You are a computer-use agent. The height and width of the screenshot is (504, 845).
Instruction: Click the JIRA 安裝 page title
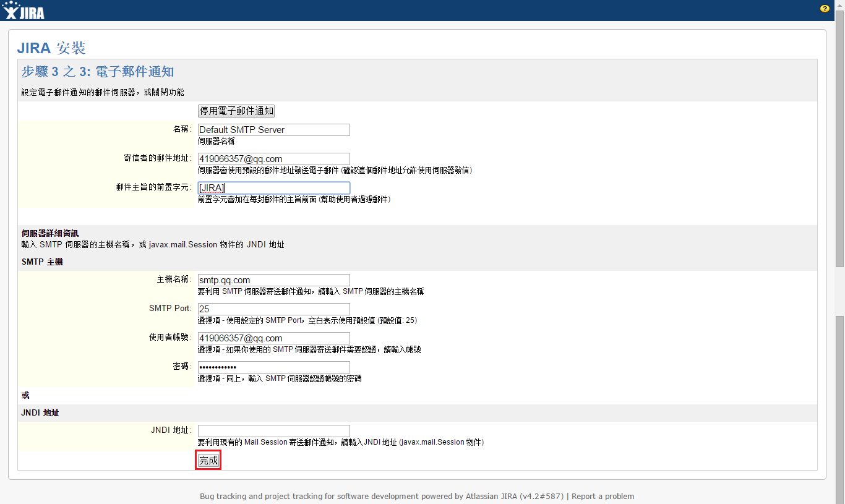[51, 48]
